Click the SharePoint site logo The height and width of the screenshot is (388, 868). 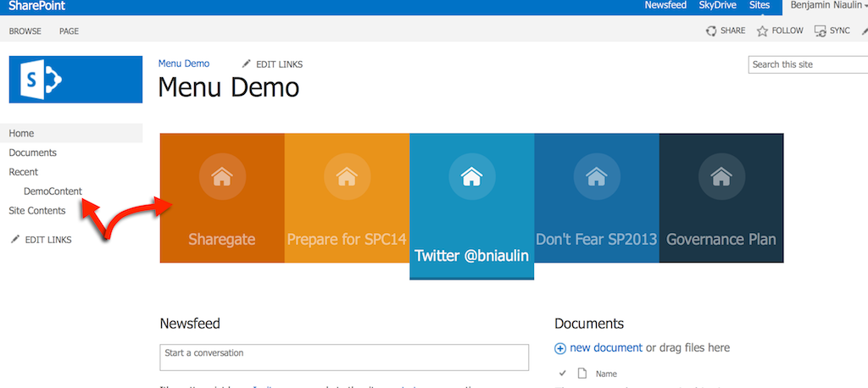coord(75,79)
